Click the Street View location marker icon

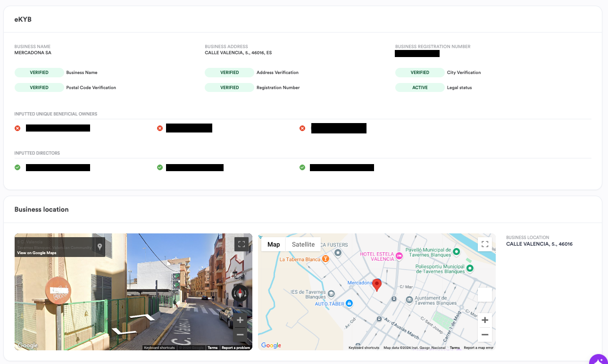click(100, 247)
